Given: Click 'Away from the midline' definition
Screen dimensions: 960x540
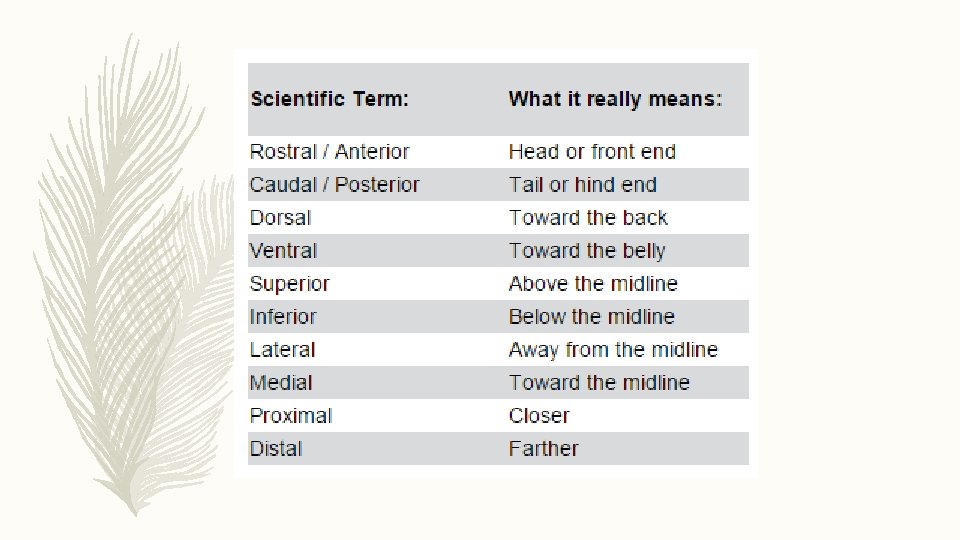Looking at the screenshot, I should tap(613, 350).
